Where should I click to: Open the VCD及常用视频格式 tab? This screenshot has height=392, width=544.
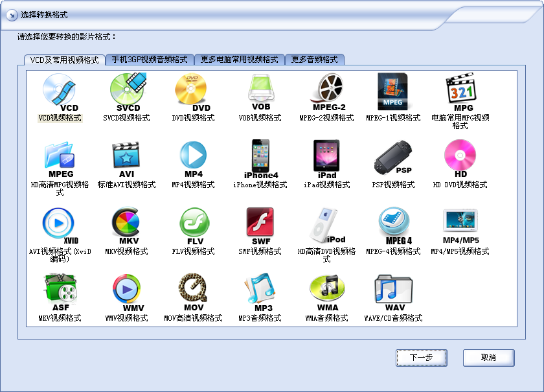pos(64,60)
